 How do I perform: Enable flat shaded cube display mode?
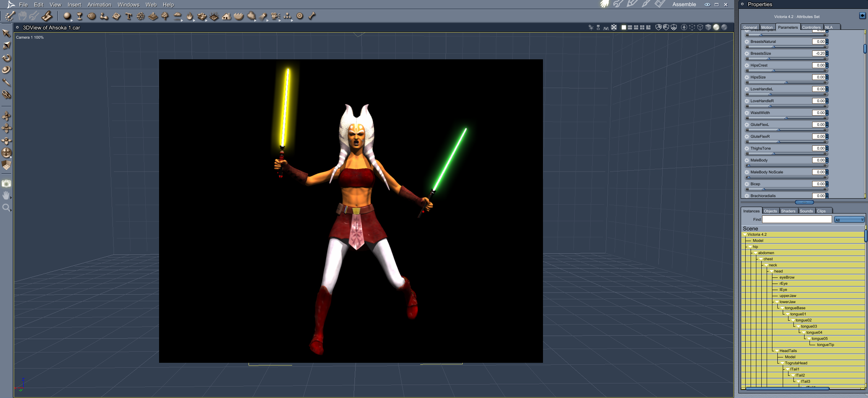(x=708, y=27)
